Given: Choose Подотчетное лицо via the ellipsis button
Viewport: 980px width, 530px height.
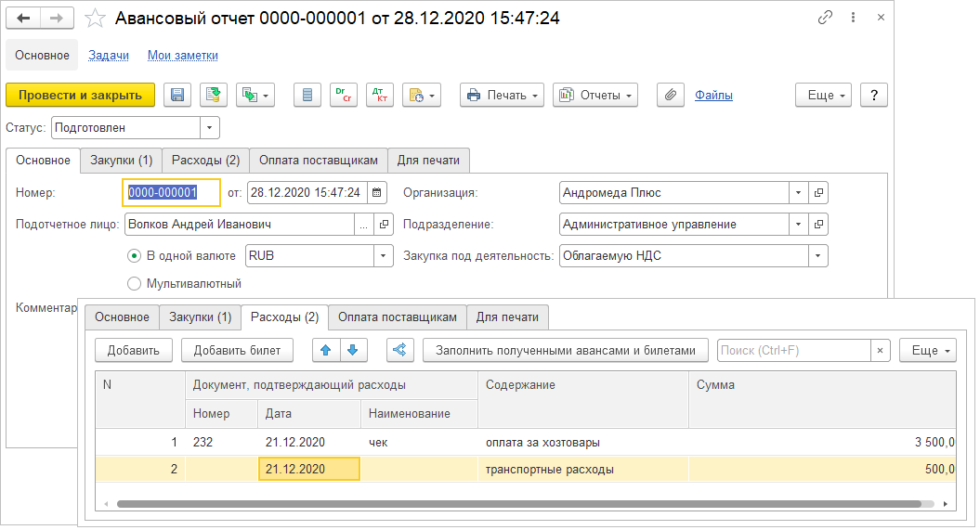Looking at the screenshot, I should coord(364,224).
